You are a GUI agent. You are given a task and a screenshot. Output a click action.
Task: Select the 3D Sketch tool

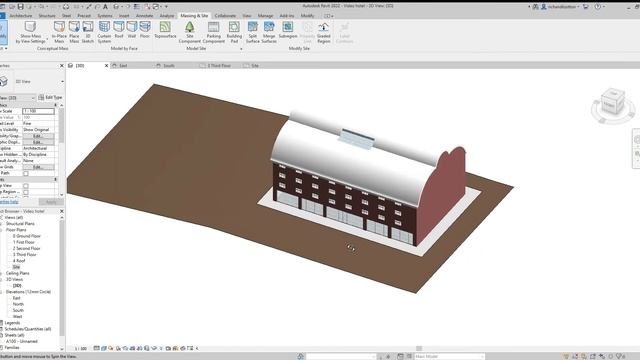click(x=88, y=32)
